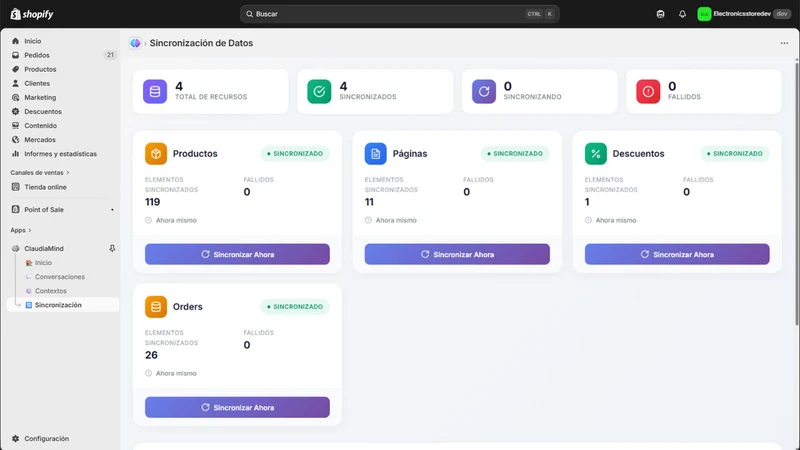This screenshot has height=450, width=800.
Task: Click the Sincronización de Datos title
Action: (201, 43)
